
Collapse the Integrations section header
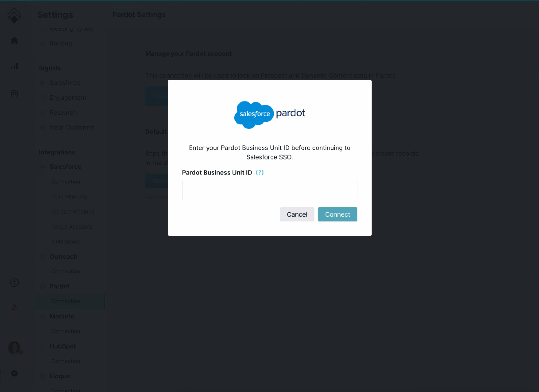pos(57,152)
